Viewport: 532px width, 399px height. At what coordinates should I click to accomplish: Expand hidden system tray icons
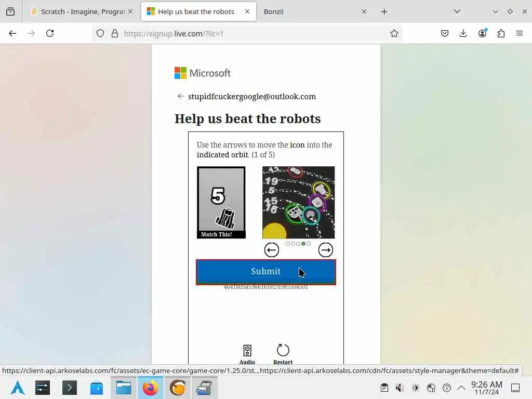pos(461,388)
